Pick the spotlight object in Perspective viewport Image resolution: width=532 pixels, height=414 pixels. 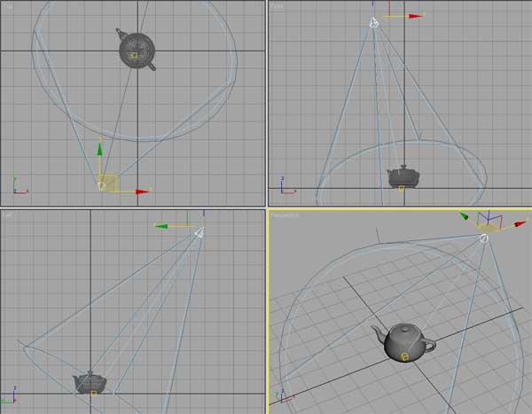pos(484,237)
